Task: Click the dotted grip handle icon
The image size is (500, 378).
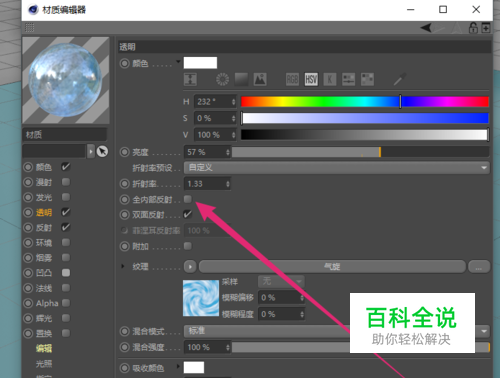Action: click(30, 28)
